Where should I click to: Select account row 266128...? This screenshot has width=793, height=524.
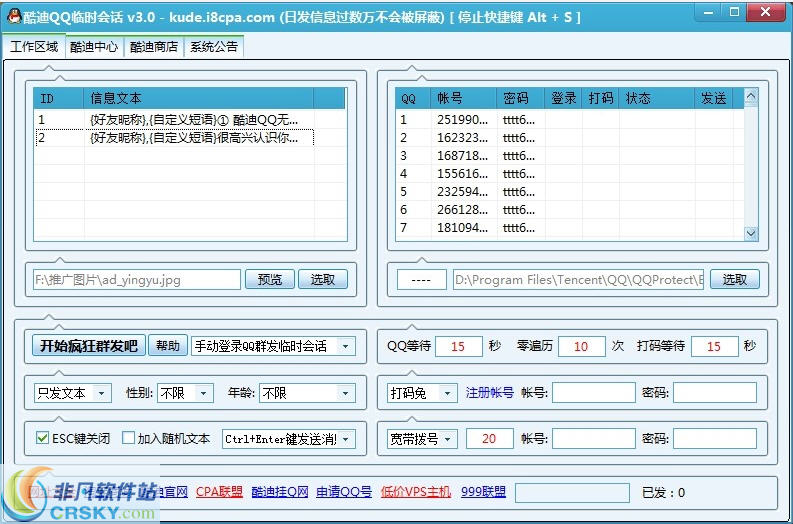tap(569, 209)
